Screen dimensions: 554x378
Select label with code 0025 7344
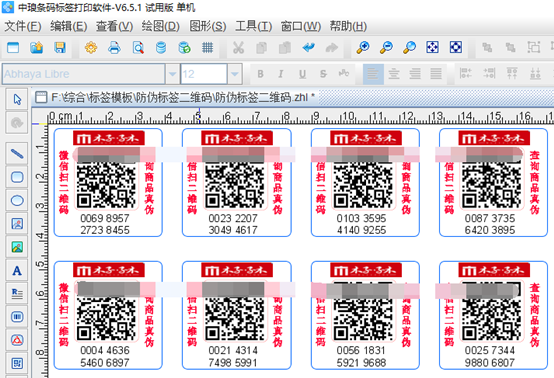coord(494,315)
